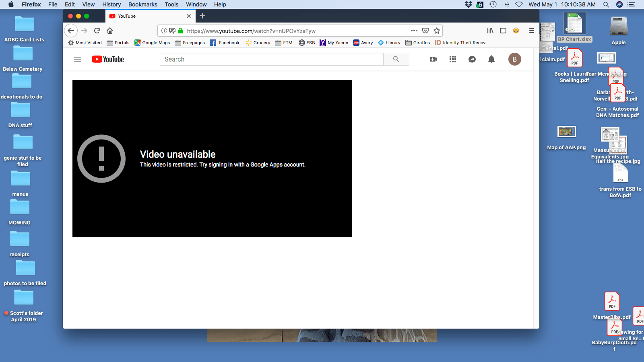Click the green padlock security icon

[180, 31]
